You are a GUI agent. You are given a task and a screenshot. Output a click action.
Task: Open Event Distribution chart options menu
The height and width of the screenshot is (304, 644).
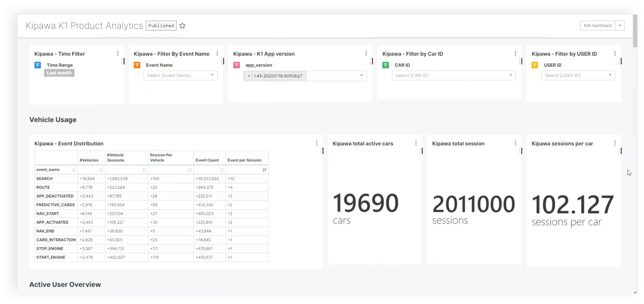[316, 143]
